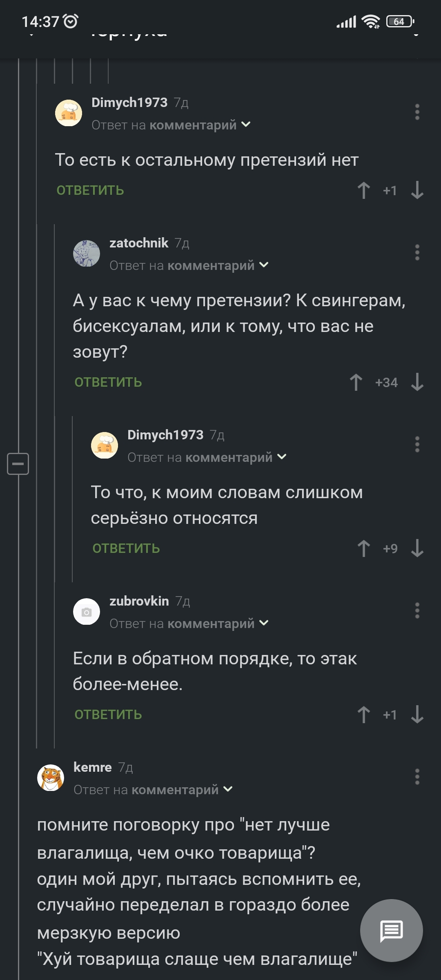Tap zatochnik's avatar picture
441x980 pixels.
87,253
